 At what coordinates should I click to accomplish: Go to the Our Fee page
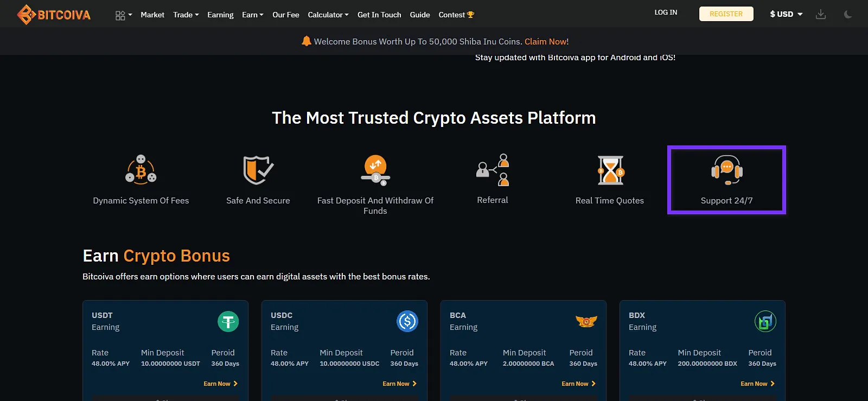285,15
